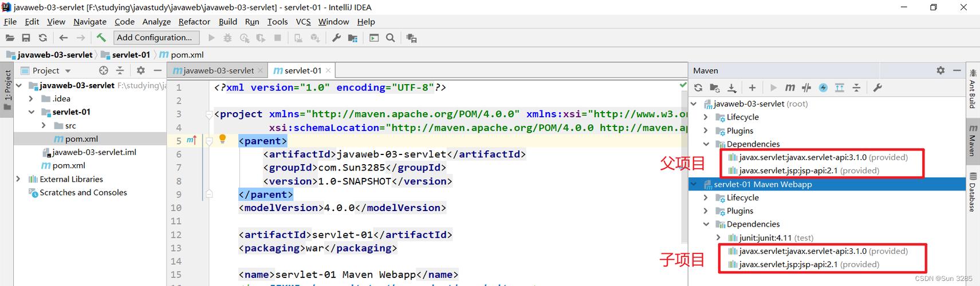Click Save All floppy disk icon

tap(26, 38)
